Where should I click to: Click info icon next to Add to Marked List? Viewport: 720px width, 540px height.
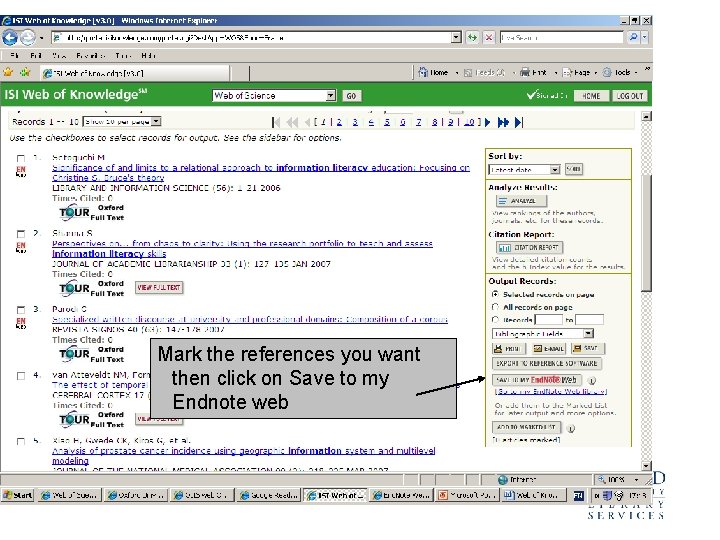(x=571, y=428)
